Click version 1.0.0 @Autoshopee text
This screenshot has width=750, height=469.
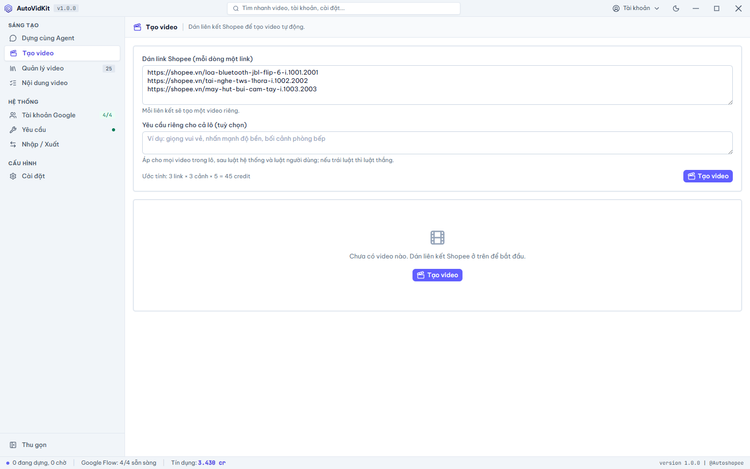tap(701, 463)
